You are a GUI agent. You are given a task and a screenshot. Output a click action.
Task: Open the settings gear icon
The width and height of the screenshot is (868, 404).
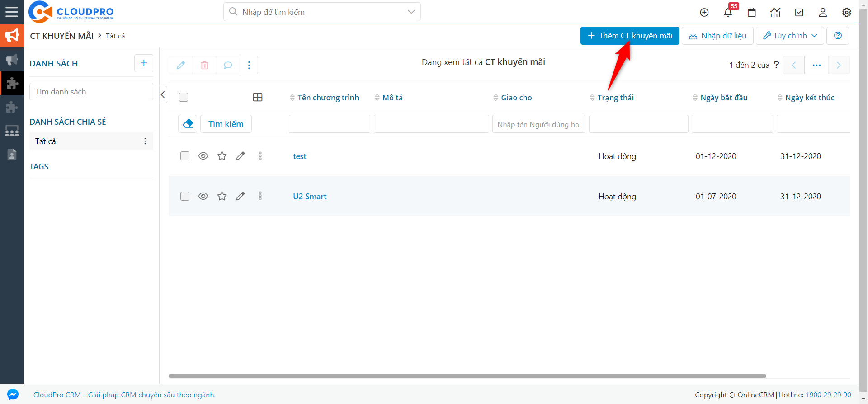(847, 13)
